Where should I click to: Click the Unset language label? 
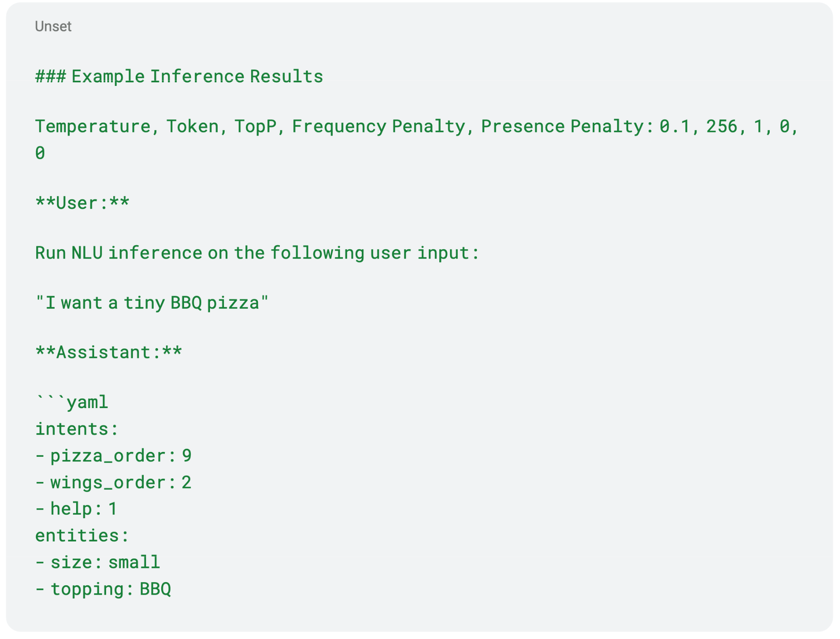[53, 26]
